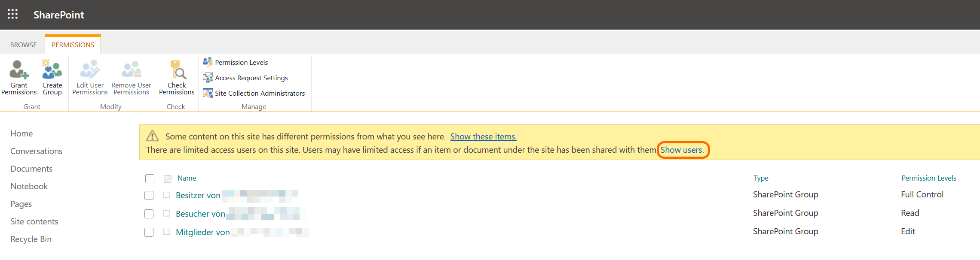This screenshot has height=260, width=980.
Task: Click the Edit User Permissions icon
Action: [90, 70]
